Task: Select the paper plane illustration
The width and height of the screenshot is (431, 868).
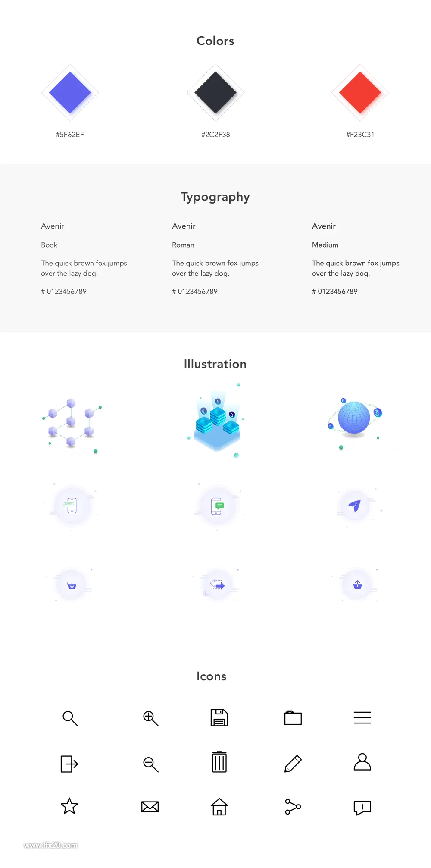Action: pos(355,505)
